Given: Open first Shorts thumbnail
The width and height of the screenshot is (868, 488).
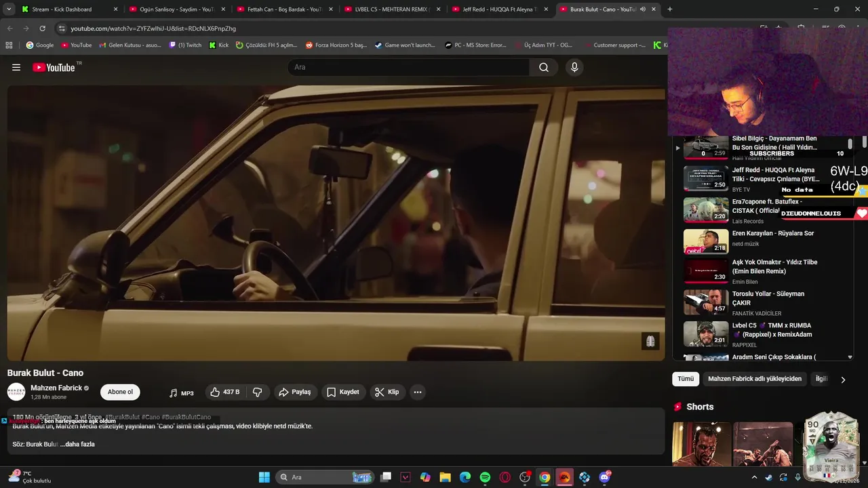Looking at the screenshot, I should 701,444.
